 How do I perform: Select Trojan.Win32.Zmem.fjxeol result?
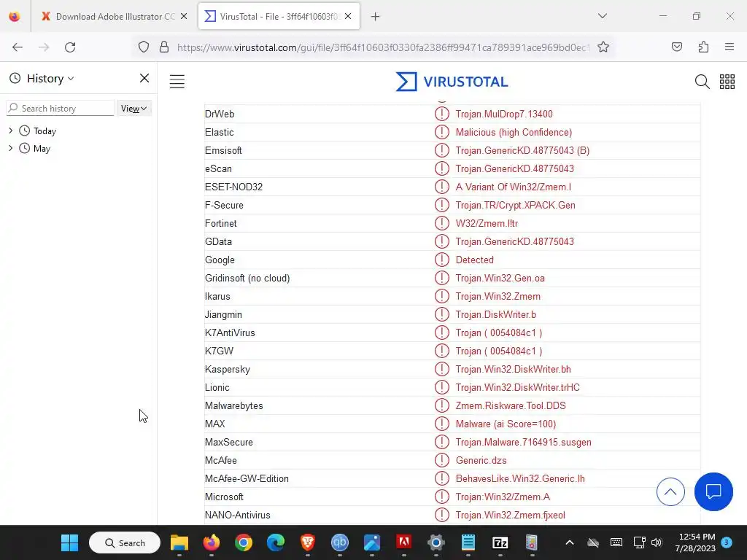tap(510, 516)
